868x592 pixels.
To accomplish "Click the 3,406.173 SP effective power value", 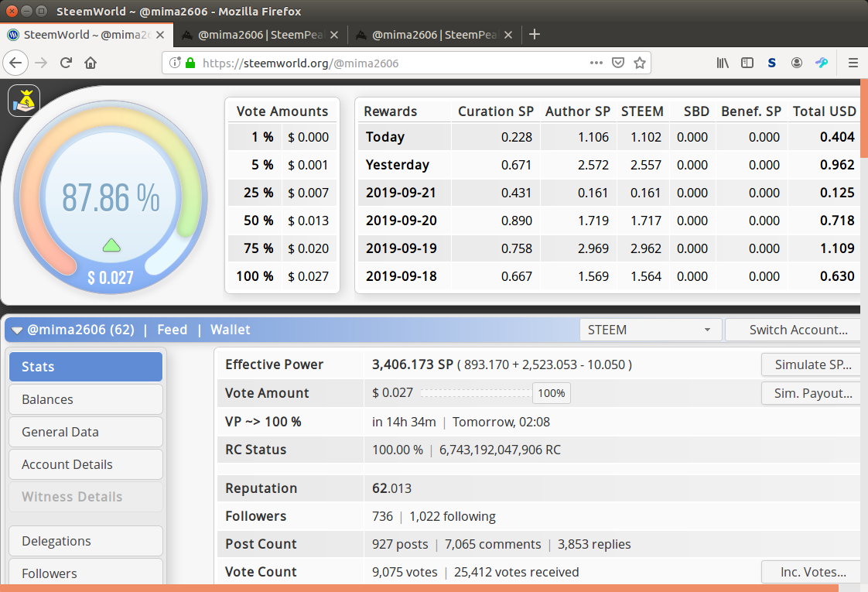I will click(x=412, y=364).
